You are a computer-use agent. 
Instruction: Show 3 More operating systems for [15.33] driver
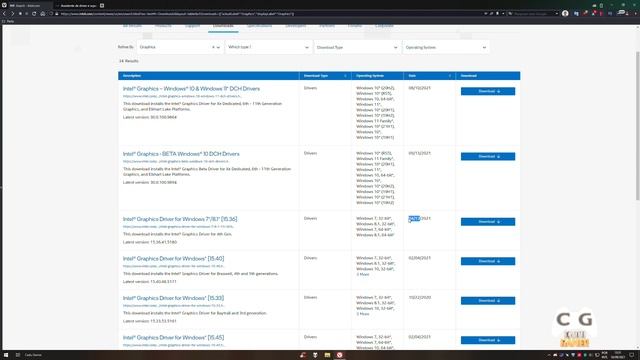point(362,314)
